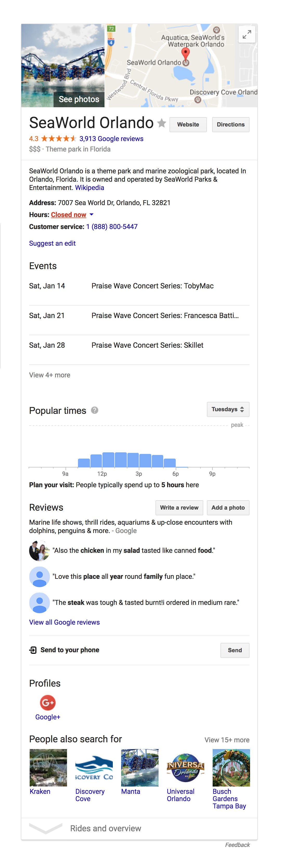Open the Tuesdays day selector dropdown
The image size is (281, 868).
tap(228, 409)
